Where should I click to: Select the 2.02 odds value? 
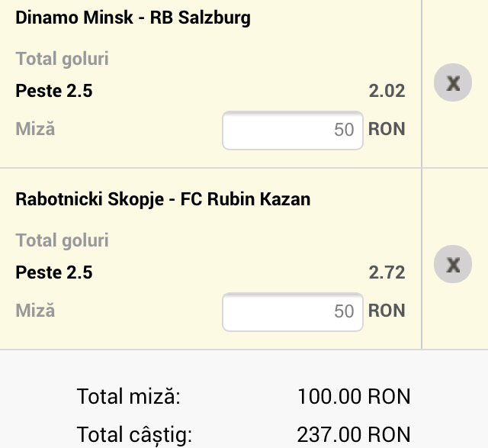(x=387, y=92)
